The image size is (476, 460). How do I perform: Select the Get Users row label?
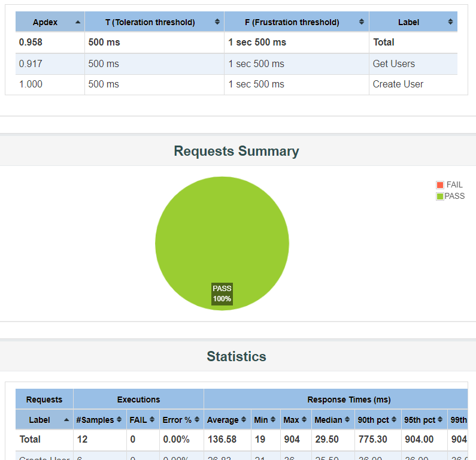[x=393, y=64]
